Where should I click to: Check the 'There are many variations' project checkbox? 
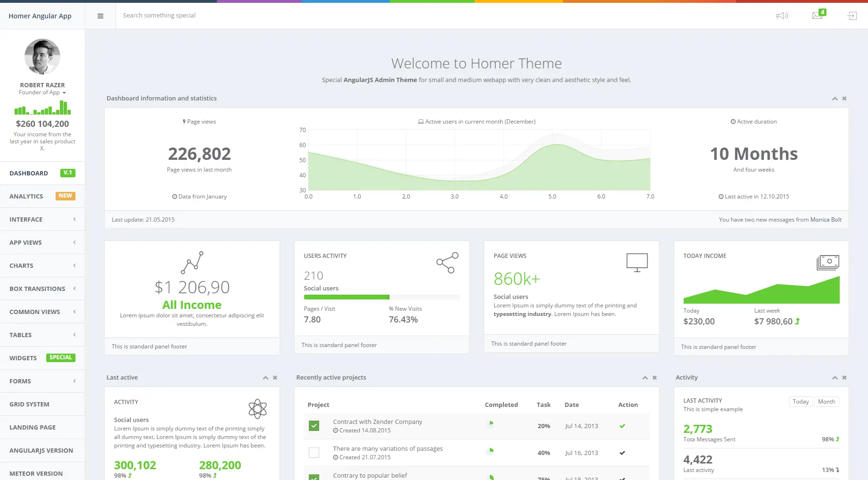[x=314, y=453]
